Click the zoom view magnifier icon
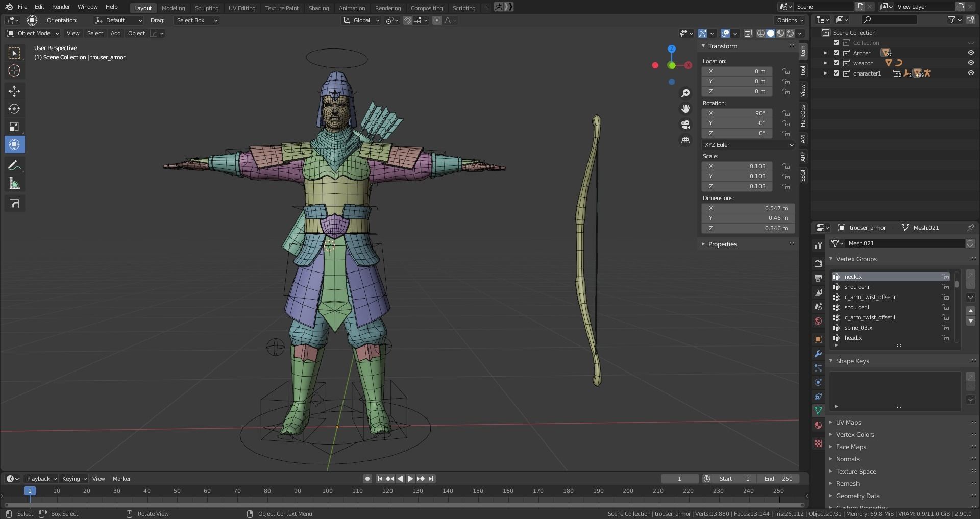Image resolution: width=980 pixels, height=519 pixels. point(685,93)
